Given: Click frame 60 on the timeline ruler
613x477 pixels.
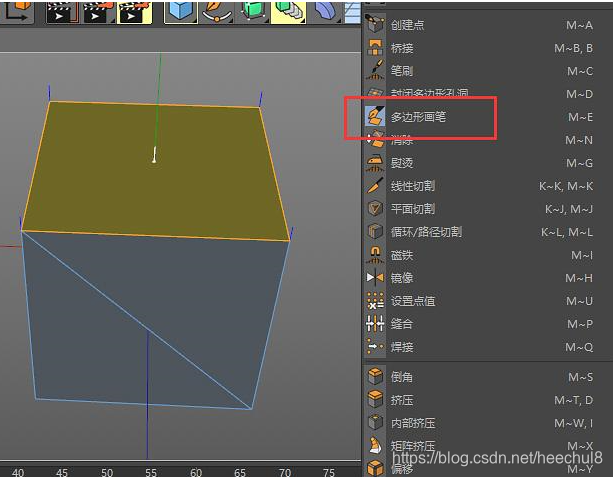Looking at the screenshot, I should pyautogui.click(x=195, y=472).
